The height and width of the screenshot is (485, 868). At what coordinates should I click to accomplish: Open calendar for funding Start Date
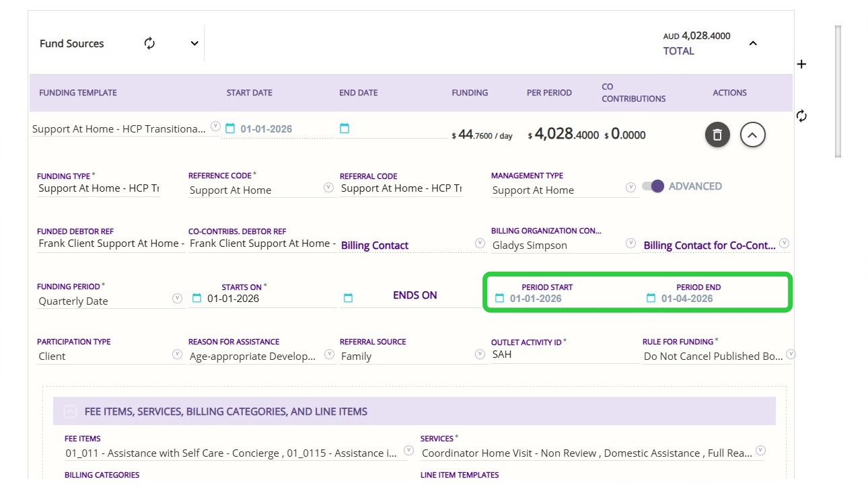click(230, 128)
